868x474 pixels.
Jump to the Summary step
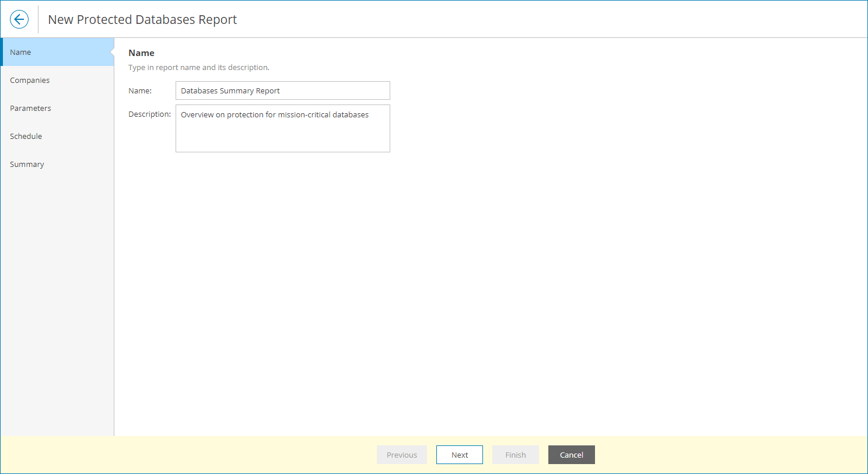click(27, 164)
